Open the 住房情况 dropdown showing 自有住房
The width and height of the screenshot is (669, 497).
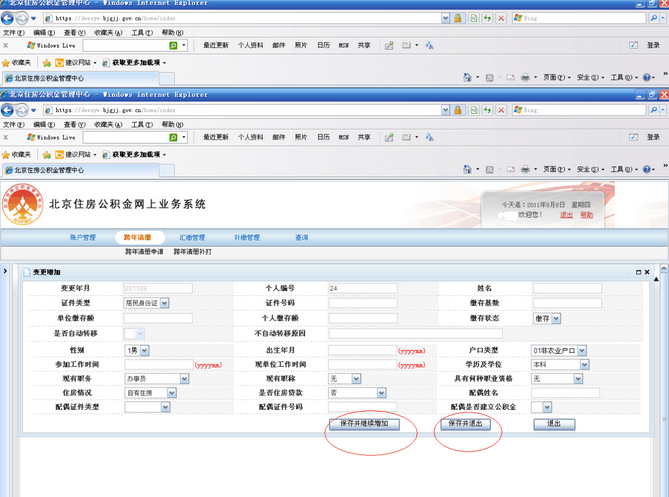pos(172,392)
